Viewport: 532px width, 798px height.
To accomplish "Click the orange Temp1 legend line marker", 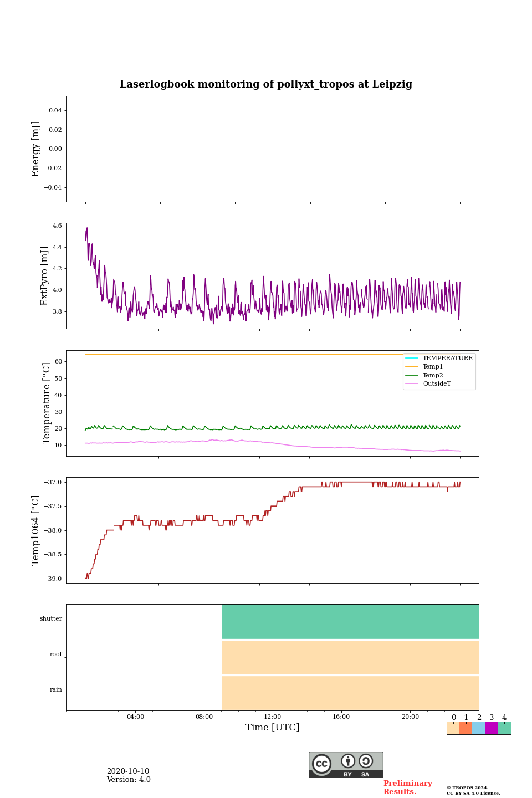I will [x=412, y=367].
